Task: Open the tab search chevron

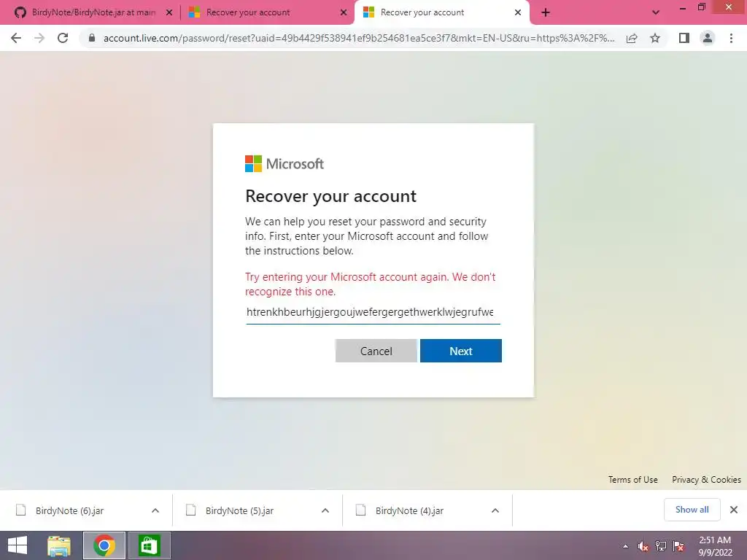Action: click(x=656, y=12)
